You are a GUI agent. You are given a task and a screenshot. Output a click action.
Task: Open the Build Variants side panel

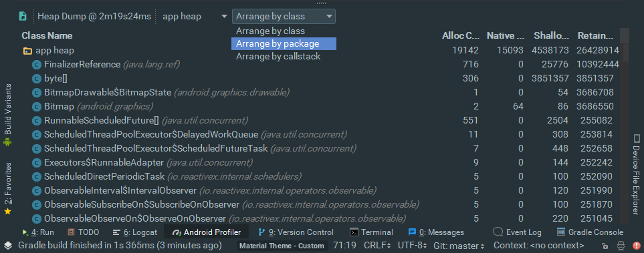coord(7,115)
